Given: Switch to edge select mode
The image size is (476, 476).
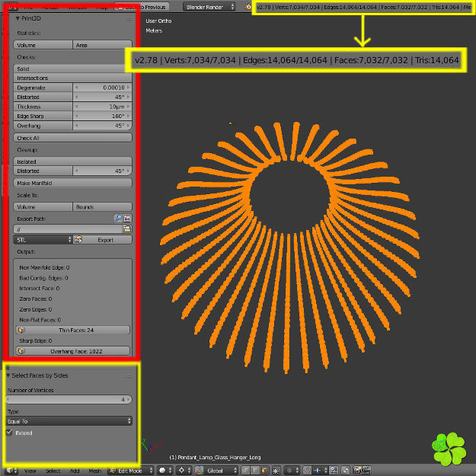Looking at the screenshot, I should click(255, 470).
